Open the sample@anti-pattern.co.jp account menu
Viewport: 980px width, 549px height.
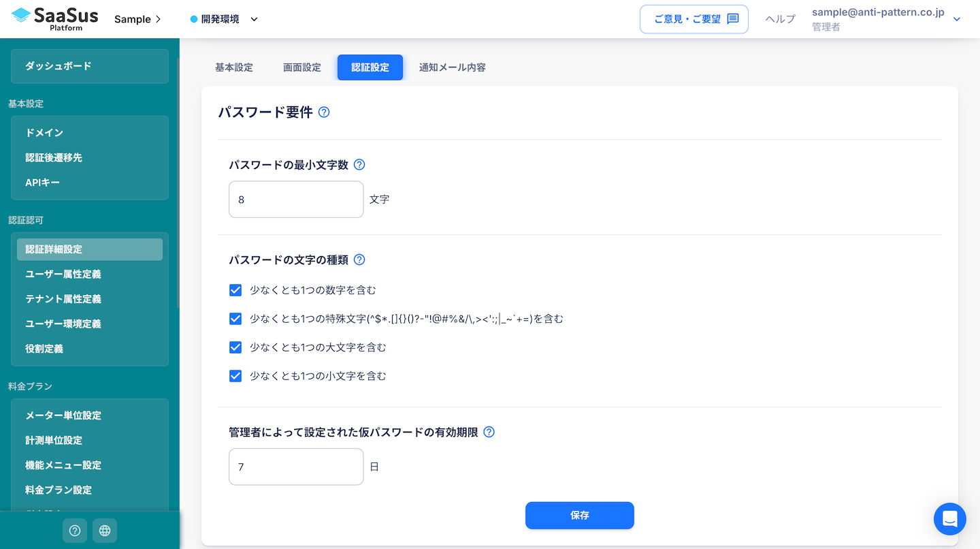pos(956,19)
